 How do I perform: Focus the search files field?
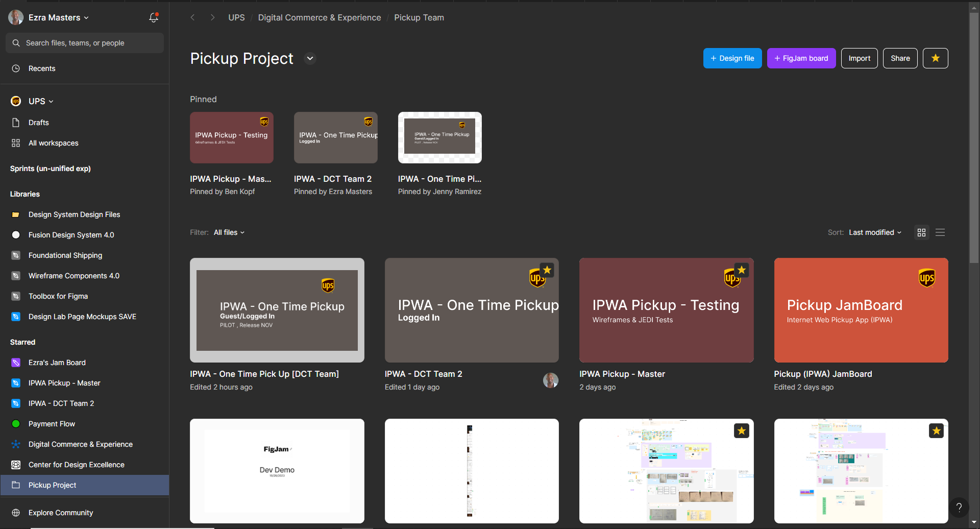point(85,43)
